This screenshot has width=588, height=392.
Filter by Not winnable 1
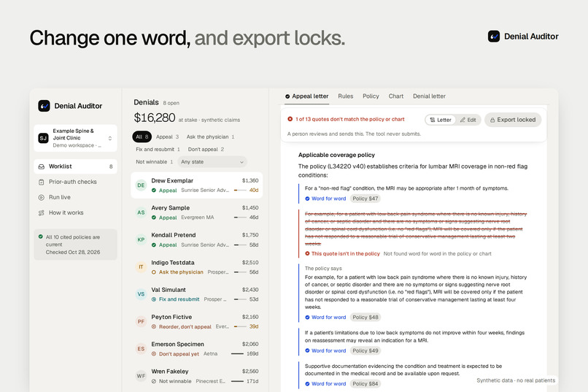coord(154,161)
